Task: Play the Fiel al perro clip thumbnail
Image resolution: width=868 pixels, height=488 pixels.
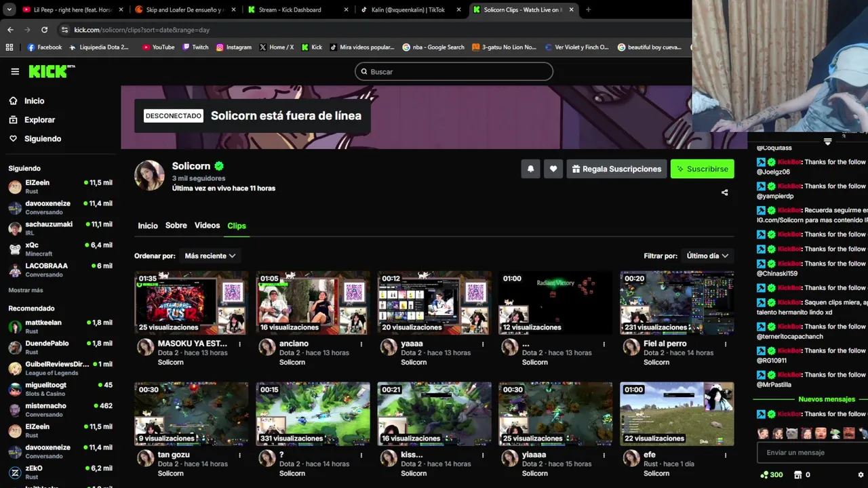Action: point(677,302)
